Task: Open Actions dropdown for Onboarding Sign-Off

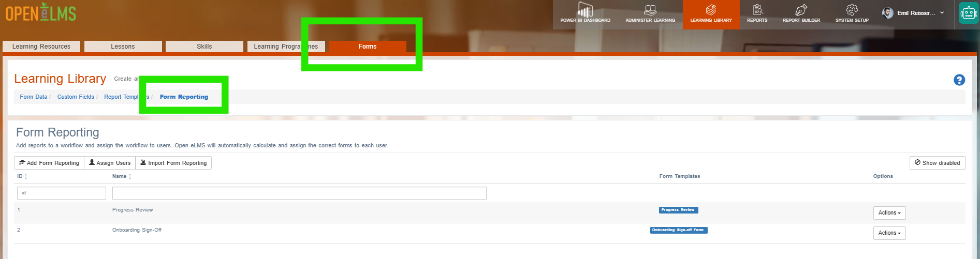Action: click(x=889, y=233)
